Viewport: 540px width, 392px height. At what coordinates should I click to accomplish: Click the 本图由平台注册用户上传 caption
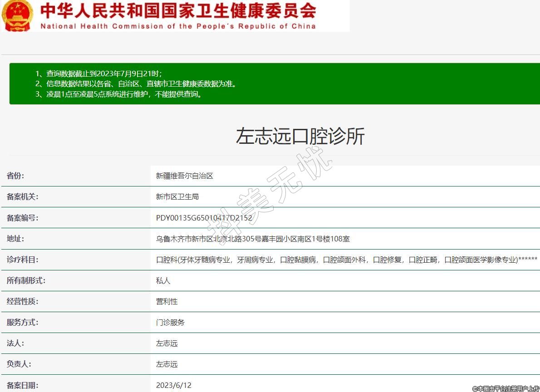point(506,388)
